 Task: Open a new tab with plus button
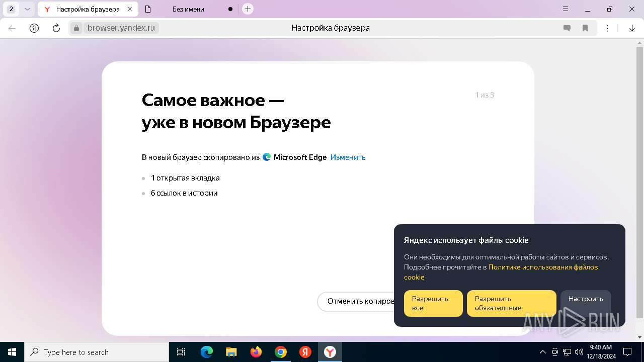coord(248,9)
